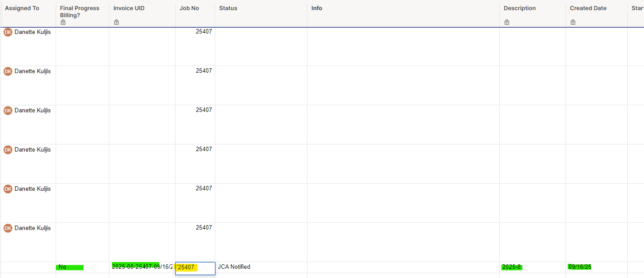The image size is (644, 278).
Task: Click the 'JCA Notified' status cell
Action: click(261, 267)
